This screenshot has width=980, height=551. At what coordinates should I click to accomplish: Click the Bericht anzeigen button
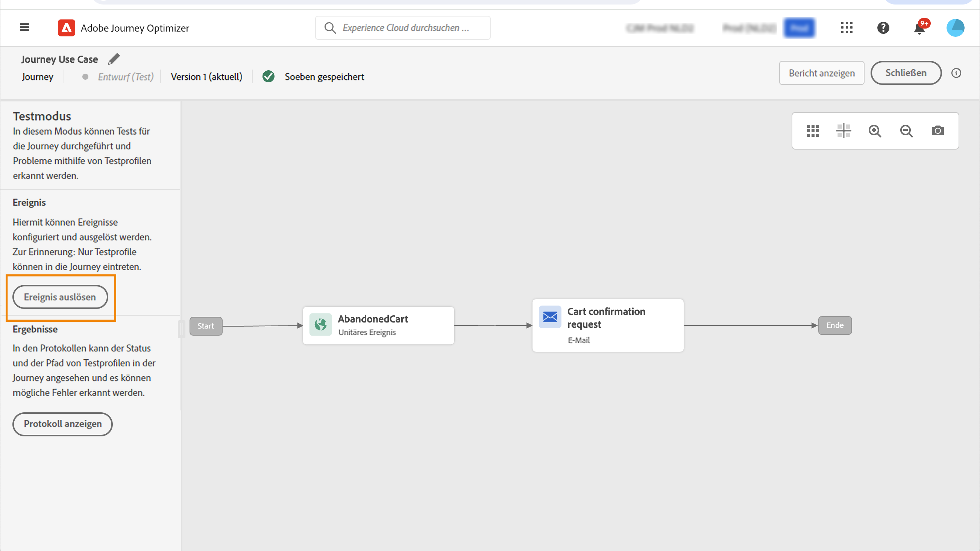[821, 73]
